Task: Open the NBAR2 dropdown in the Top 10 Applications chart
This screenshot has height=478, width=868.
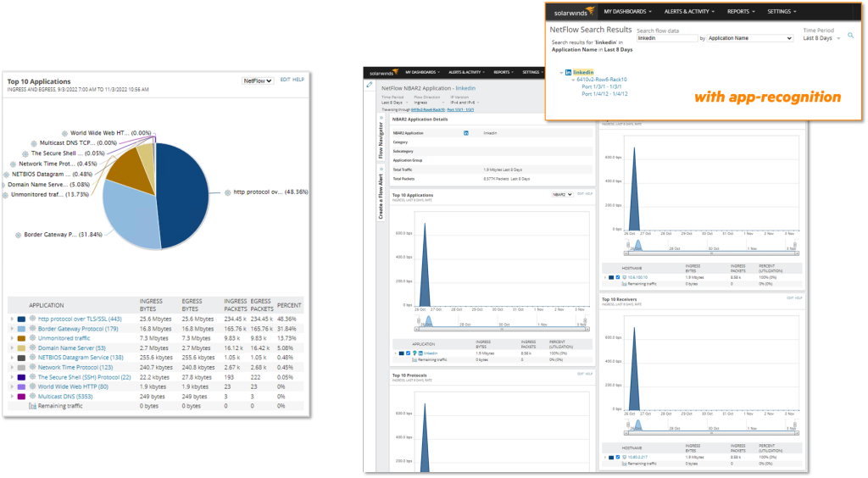Action: (x=563, y=195)
